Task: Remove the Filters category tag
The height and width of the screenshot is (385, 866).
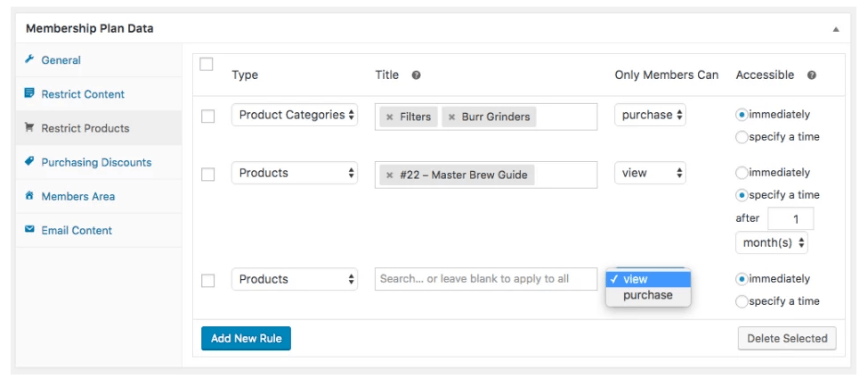Action: click(x=389, y=117)
